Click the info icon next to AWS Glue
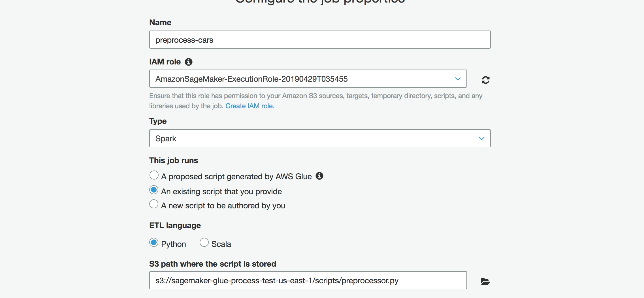 [319, 176]
